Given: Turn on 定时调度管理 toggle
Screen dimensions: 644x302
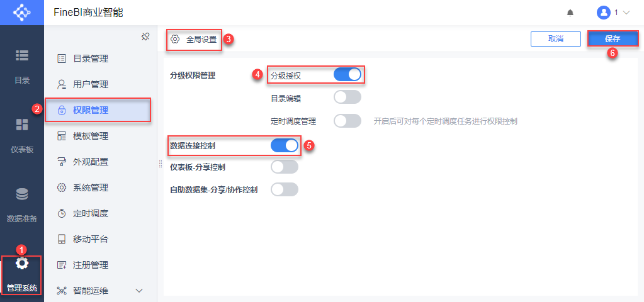Looking at the screenshot, I should [x=347, y=121].
